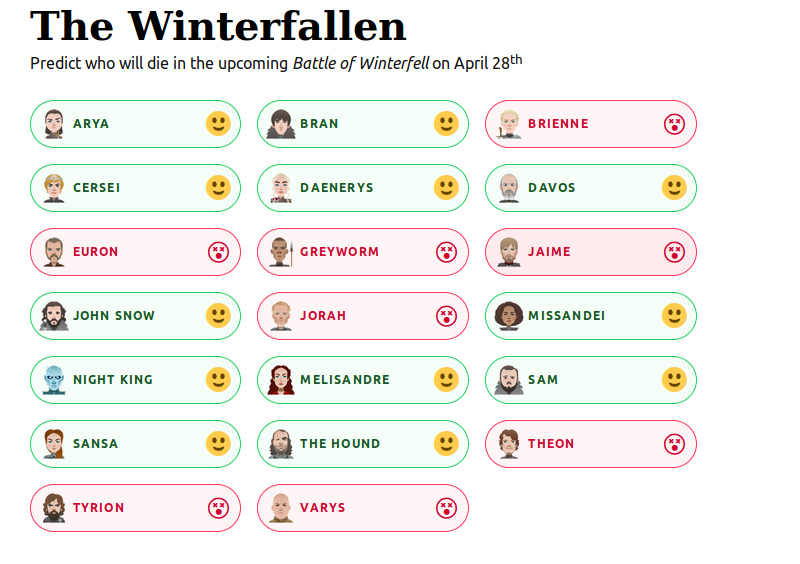800x564 pixels.
Task: Click the dead face icon for Brienne
Action: [x=674, y=124]
